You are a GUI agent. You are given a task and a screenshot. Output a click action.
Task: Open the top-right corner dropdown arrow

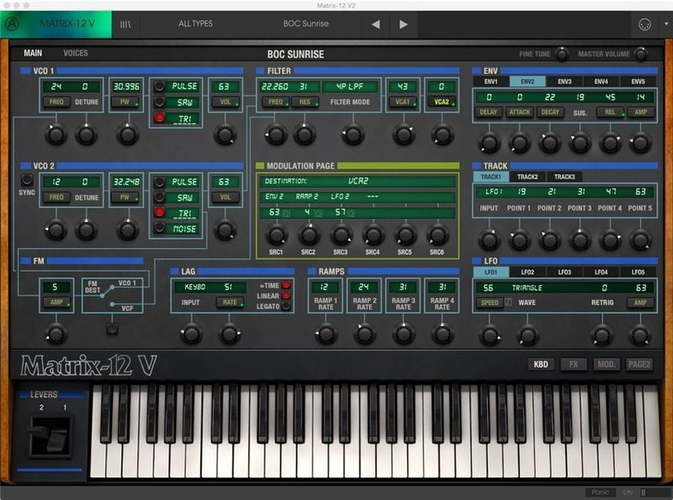667,24
